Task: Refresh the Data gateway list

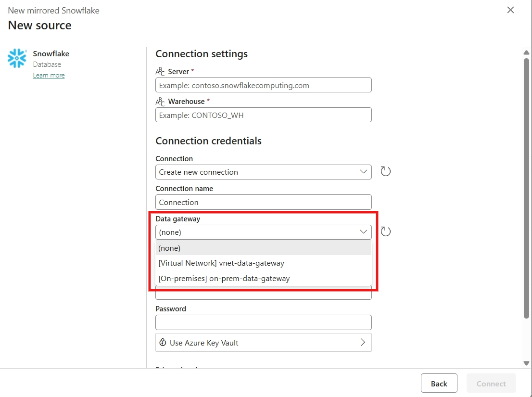Action: click(385, 231)
